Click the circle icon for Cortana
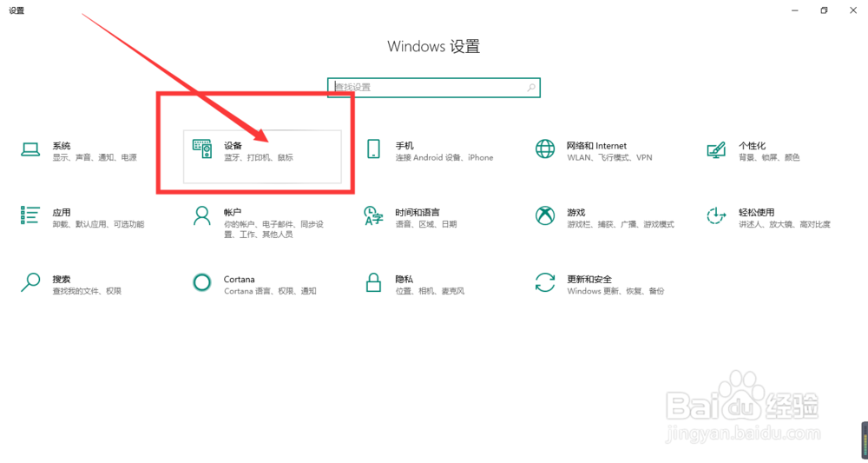The width and height of the screenshot is (868, 463). pos(202,282)
